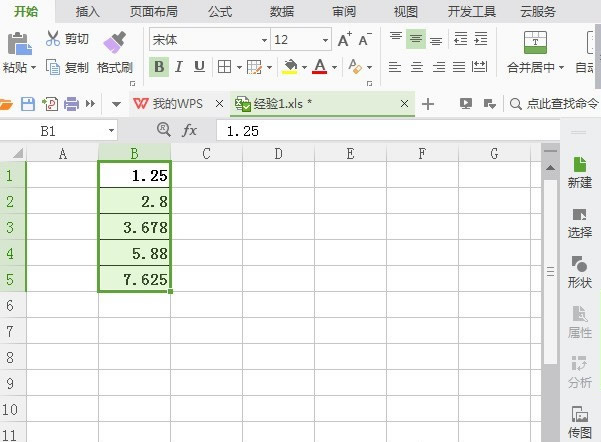Click the save icon in quick access bar
Viewport: 601px width, 442px height.
[x=28, y=104]
